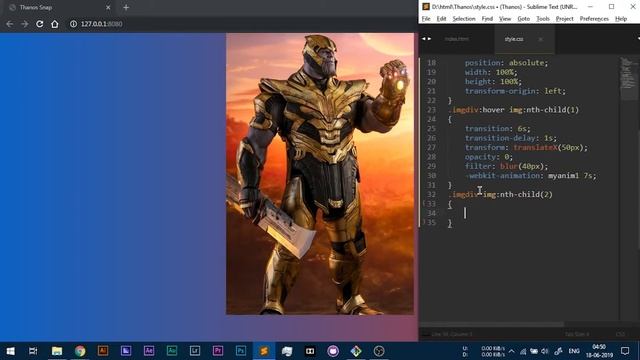Screen dimensions: 640x360
Task: View site information icon in the address bar
Action: click(x=73, y=24)
